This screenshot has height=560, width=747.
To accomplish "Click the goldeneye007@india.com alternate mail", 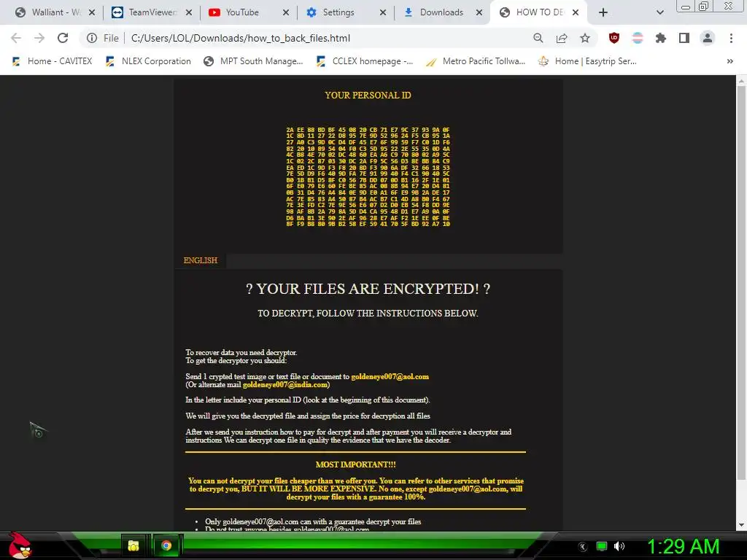I will pos(285,385).
